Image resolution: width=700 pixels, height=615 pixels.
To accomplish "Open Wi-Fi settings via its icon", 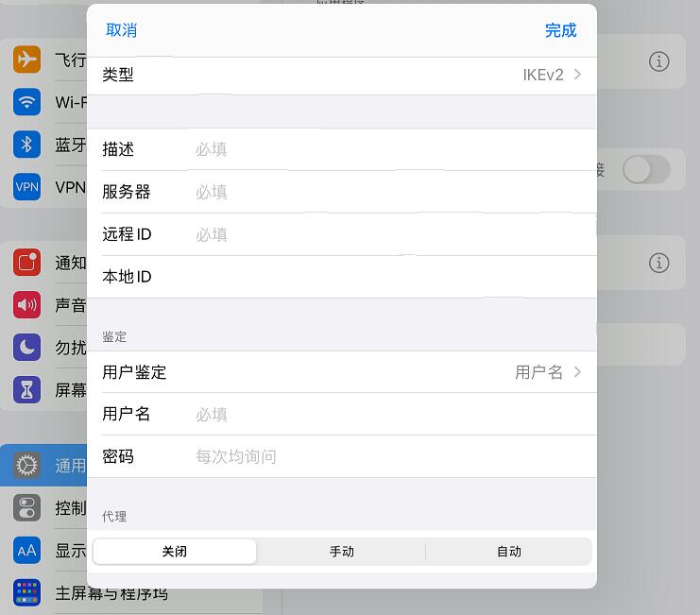I will click(26, 102).
